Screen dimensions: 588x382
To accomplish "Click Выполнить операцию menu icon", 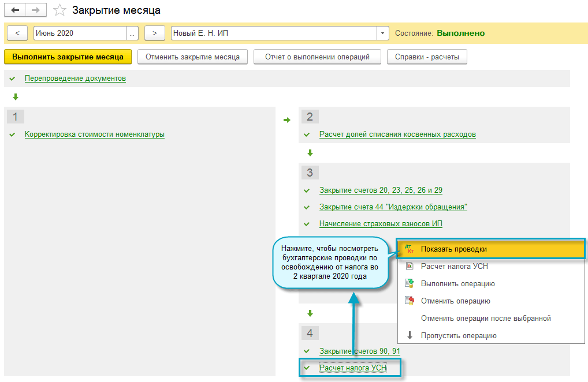I will pyautogui.click(x=410, y=284).
